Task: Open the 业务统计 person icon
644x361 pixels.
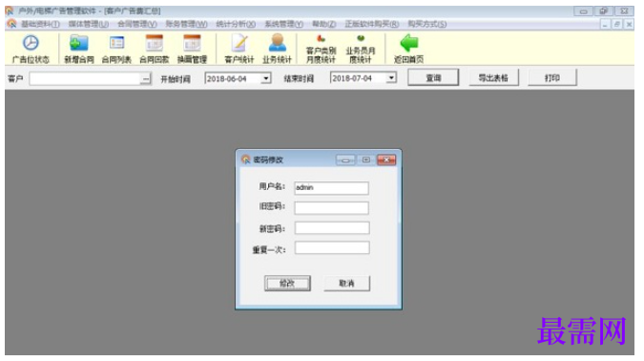Action: (278, 43)
